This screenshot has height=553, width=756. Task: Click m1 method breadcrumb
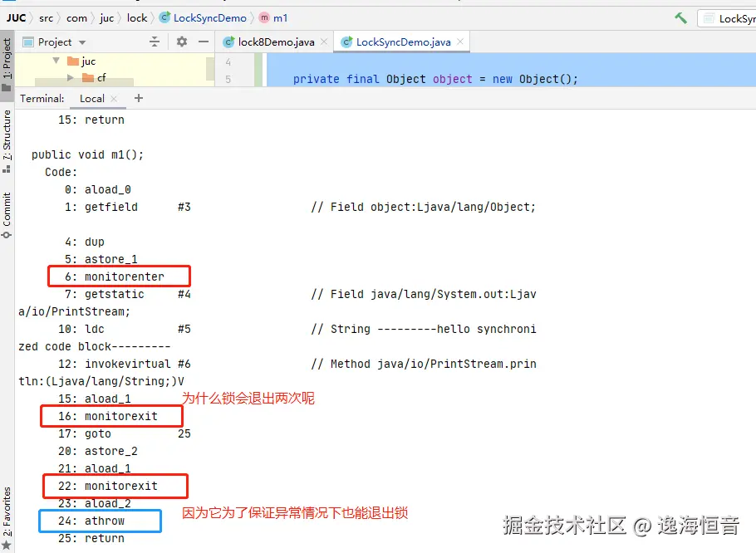[x=274, y=17]
